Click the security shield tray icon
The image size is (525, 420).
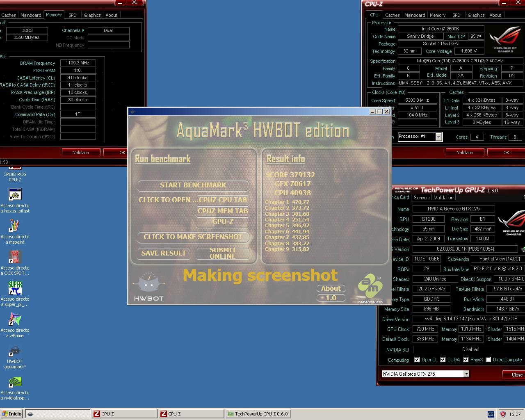pos(503,414)
